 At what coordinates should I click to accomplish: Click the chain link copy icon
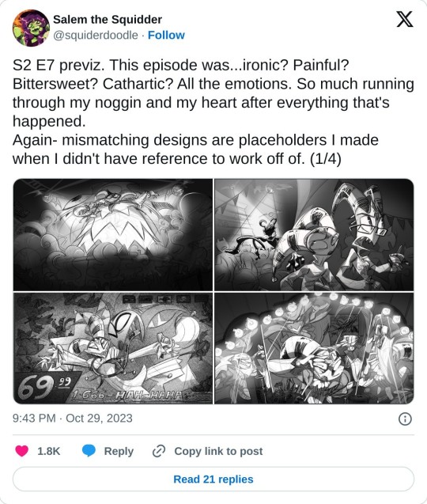click(x=159, y=451)
